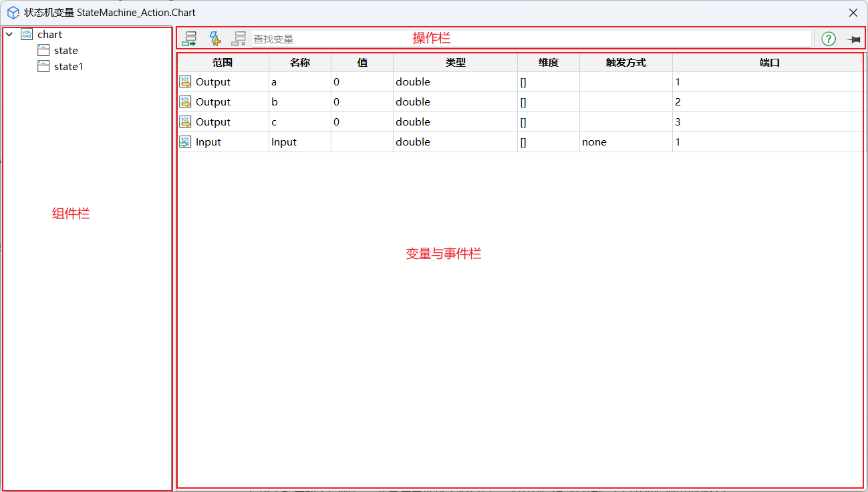The image size is (868, 492).
Task: Close the state machine variable window
Action: [x=853, y=13]
